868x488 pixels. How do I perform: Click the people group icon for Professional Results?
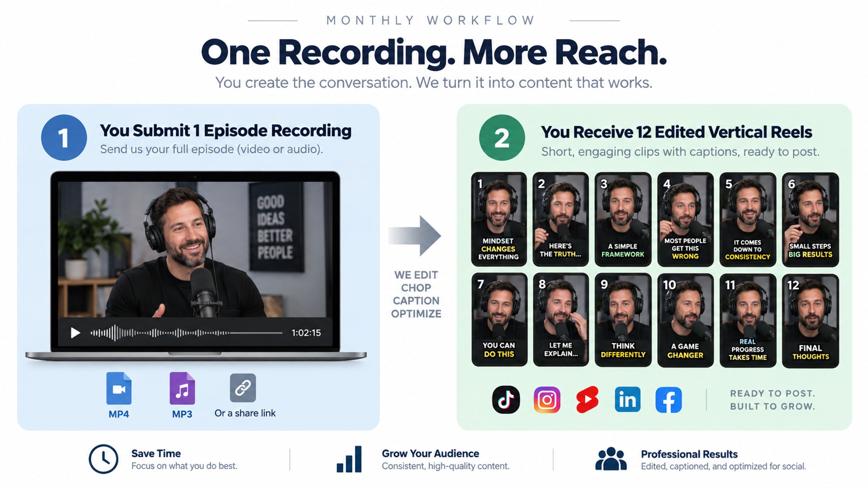pyautogui.click(x=611, y=459)
